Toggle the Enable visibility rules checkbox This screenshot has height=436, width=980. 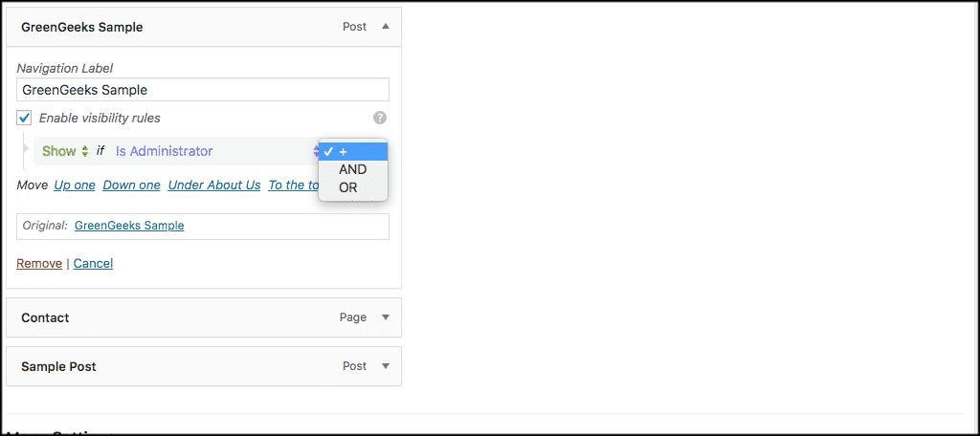tap(25, 119)
